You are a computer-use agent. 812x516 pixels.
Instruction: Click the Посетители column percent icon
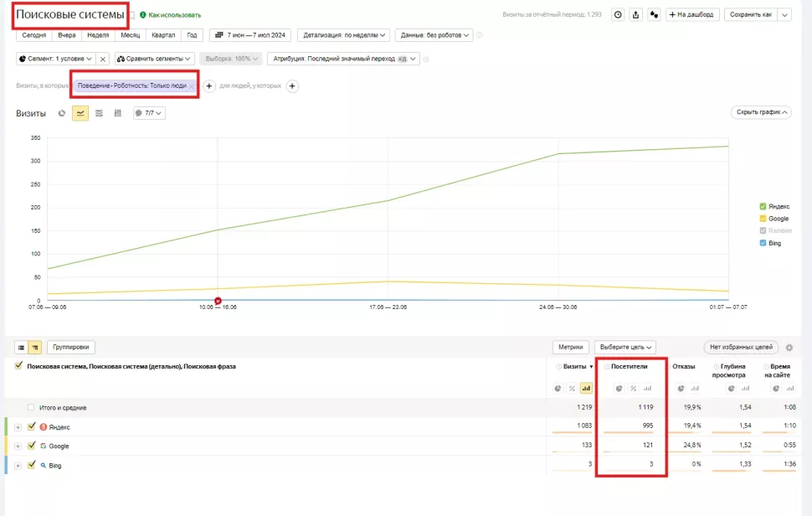[633, 388]
